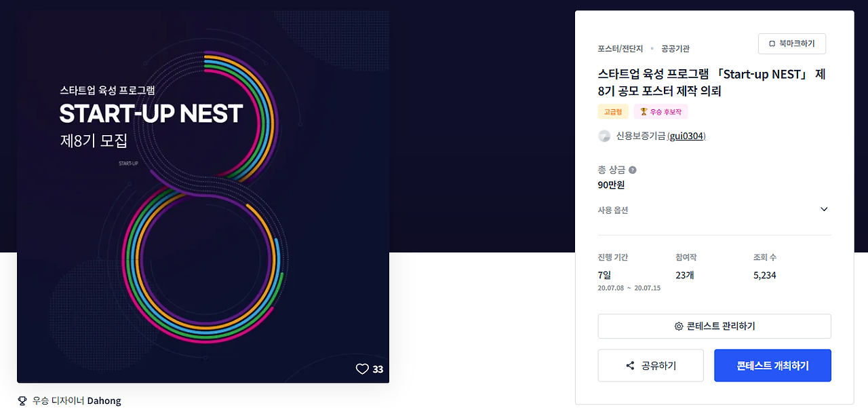Screen dimensions: 868x408
Task: Click the help icon next to 총 상금
Action: pyautogui.click(x=633, y=170)
